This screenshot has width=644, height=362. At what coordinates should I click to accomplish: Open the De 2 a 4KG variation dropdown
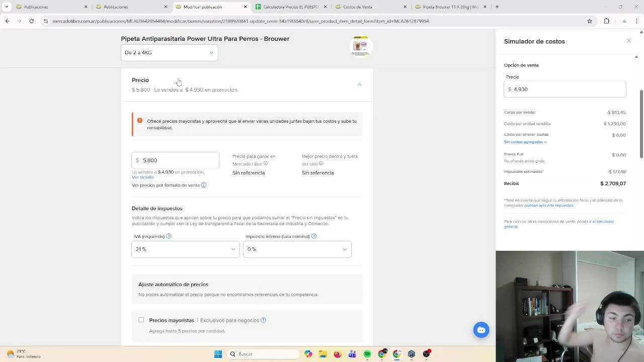169,52
